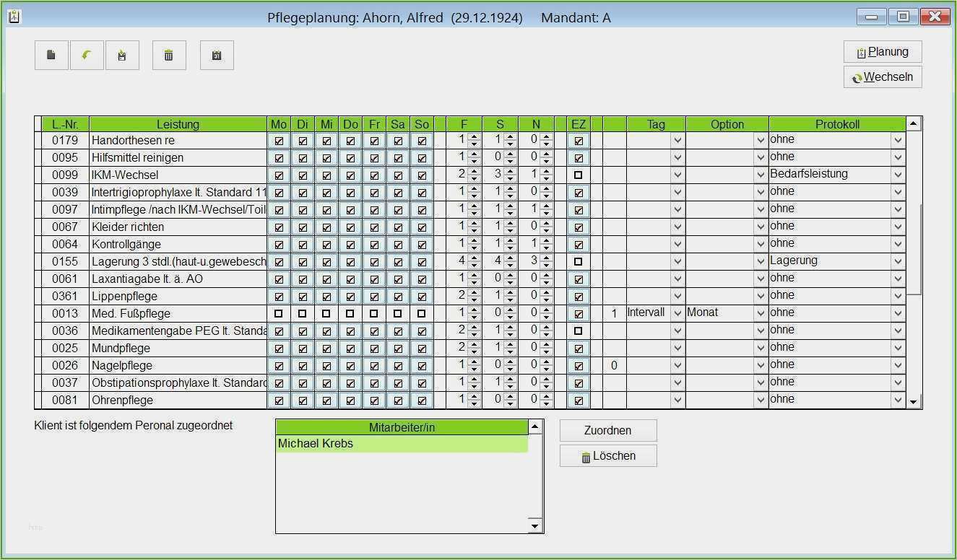The height and width of the screenshot is (560, 957).
Task: Click the Wechseln button
Action: point(882,77)
